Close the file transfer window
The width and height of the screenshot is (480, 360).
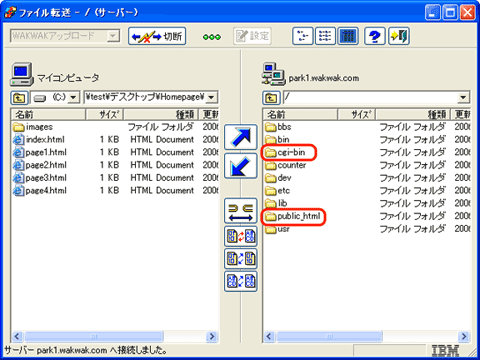468,13
